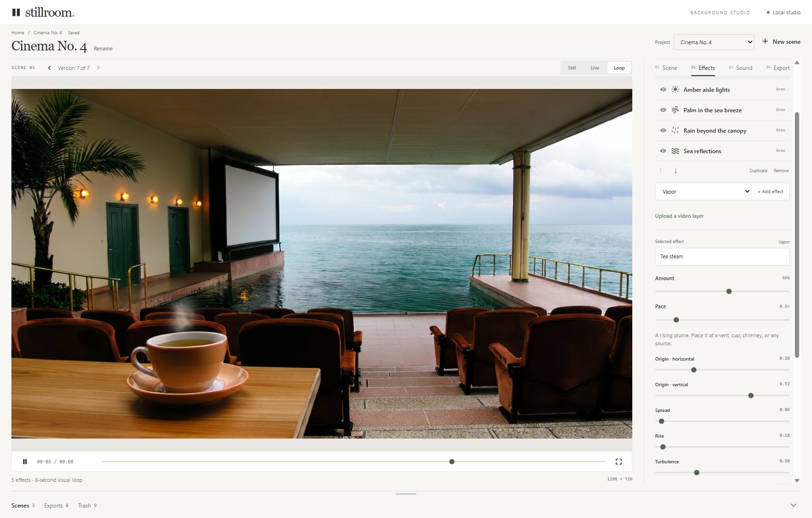The width and height of the screenshot is (812, 518).
Task: Switch preview mode to Still
Action: pos(572,68)
